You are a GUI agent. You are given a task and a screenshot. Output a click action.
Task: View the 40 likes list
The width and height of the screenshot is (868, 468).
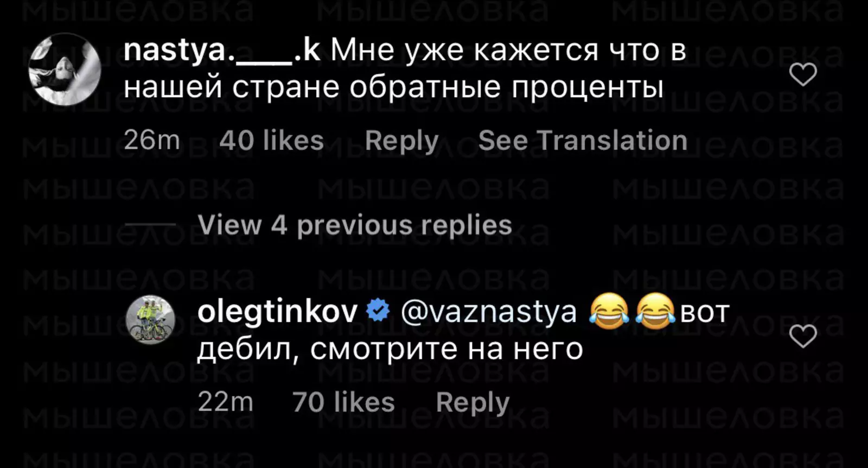(x=271, y=141)
